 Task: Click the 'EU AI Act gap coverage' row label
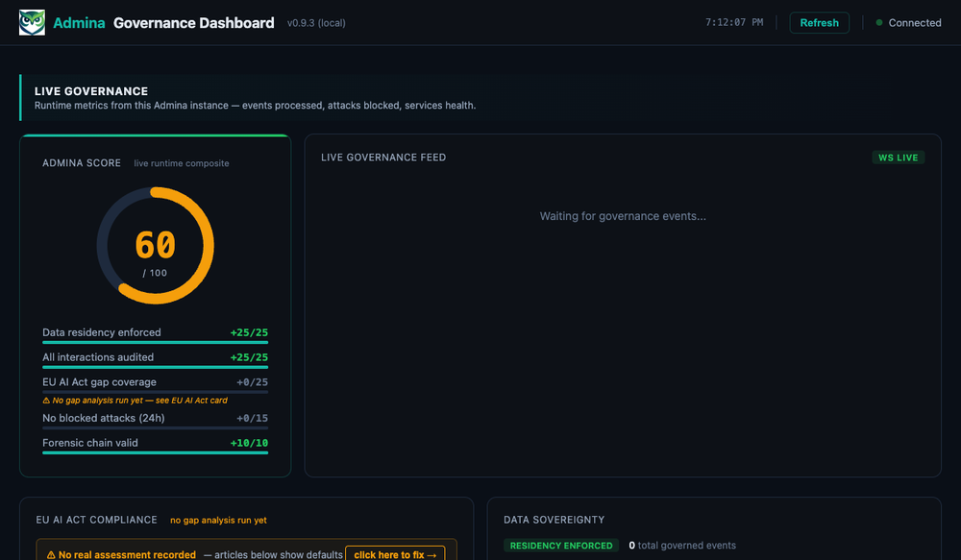(99, 381)
